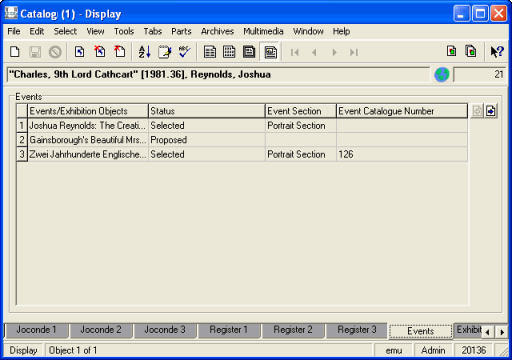The image size is (512, 360).
Task: Switch to the Joconde 3 tab
Action: tap(165, 330)
